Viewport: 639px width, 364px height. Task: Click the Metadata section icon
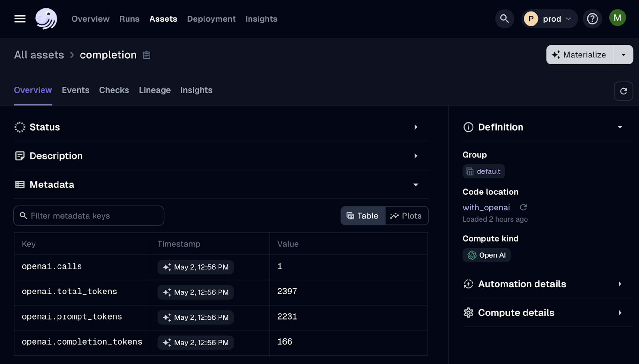20,185
